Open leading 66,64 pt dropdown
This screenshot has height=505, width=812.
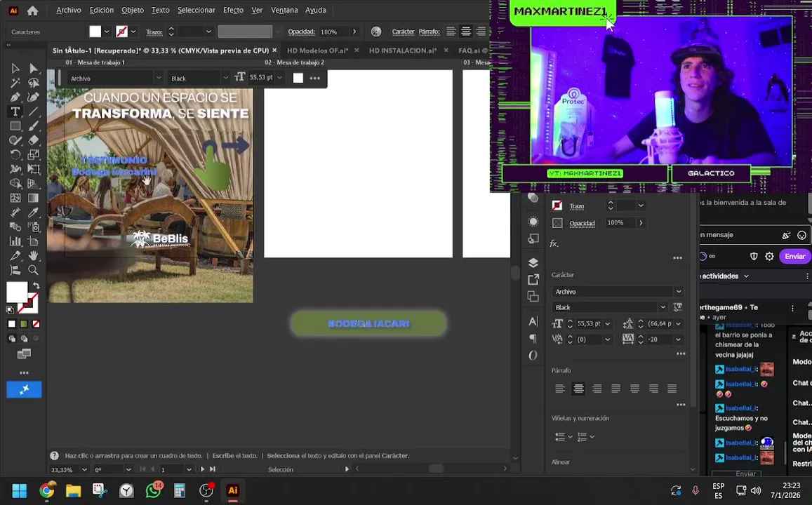(x=679, y=324)
